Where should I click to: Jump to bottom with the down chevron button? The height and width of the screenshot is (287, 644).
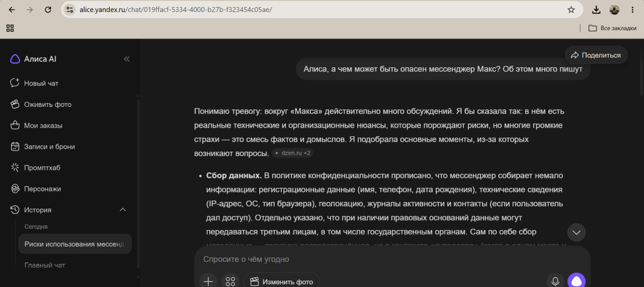(x=577, y=232)
